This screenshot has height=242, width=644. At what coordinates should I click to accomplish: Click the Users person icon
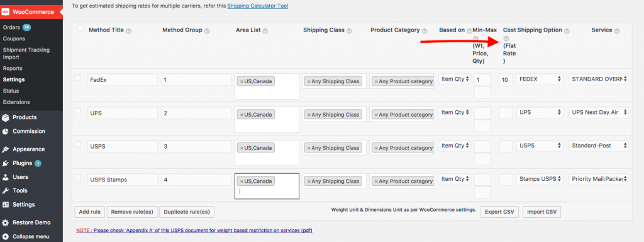coord(5,177)
